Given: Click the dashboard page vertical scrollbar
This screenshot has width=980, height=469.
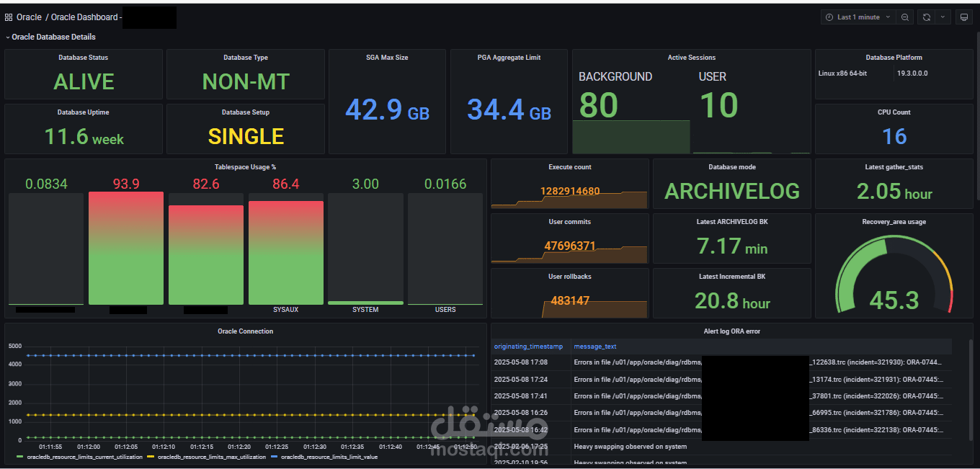Looking at the screenshot, I should [x=976, y=115].
